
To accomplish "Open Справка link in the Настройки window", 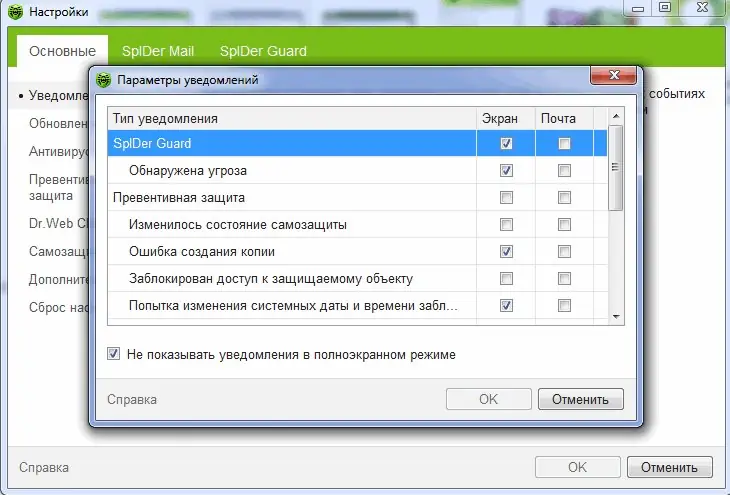I will coord(44,468).
